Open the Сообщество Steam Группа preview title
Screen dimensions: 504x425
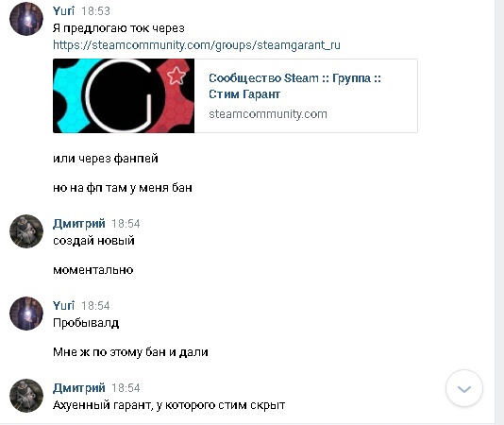click(x=294, y=86)
